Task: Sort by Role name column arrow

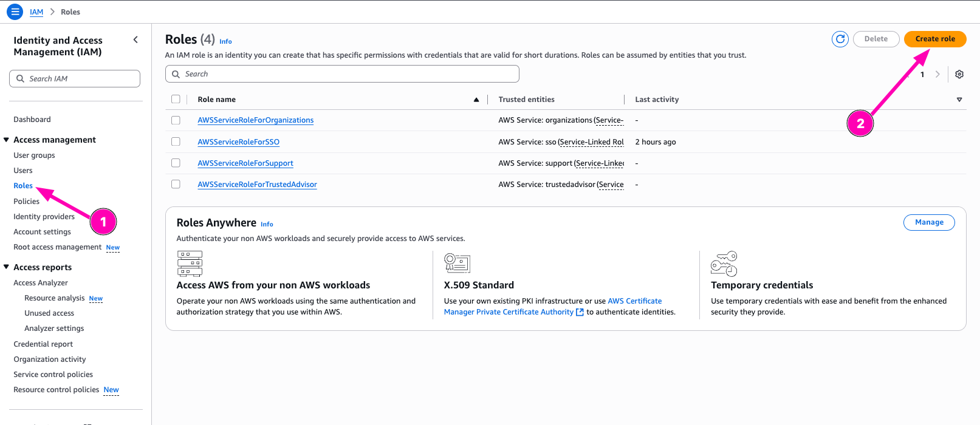Action: pos(476,100)
